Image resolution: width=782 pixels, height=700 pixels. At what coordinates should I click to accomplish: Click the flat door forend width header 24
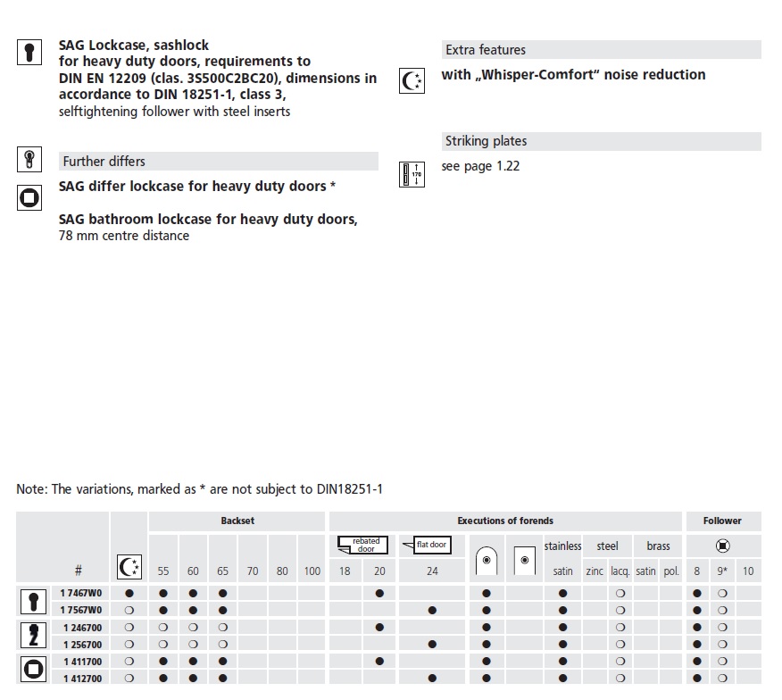(x=432, y=571)
